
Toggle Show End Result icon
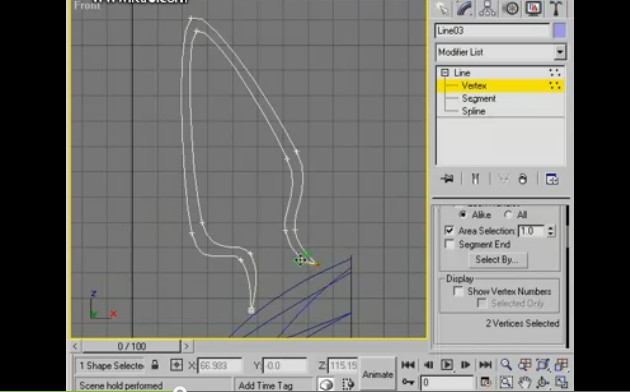coord(475,179)
